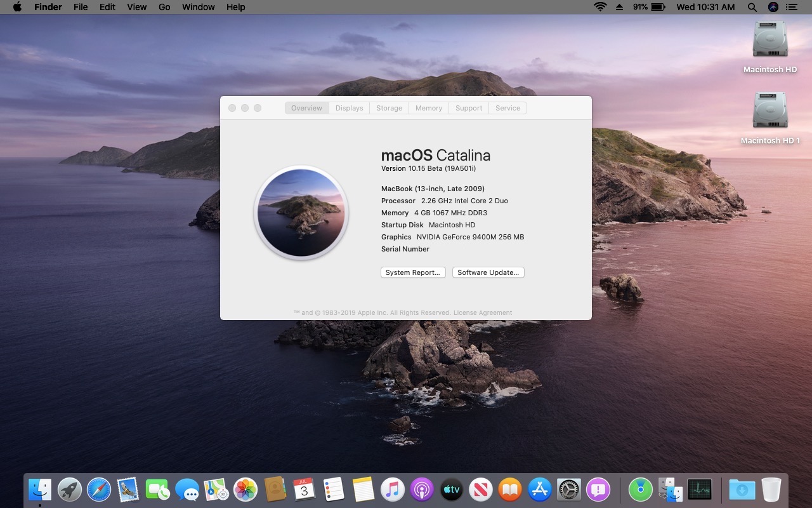812x508 pixels.
Task: Click the Serial Number label
Action: (x=405, y=249)
